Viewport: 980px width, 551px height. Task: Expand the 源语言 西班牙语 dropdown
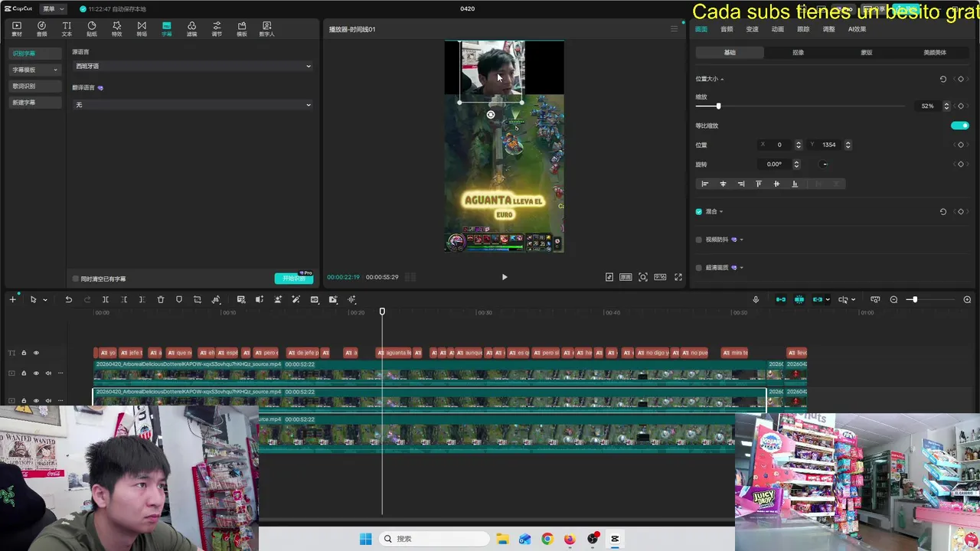click(192, 66)
